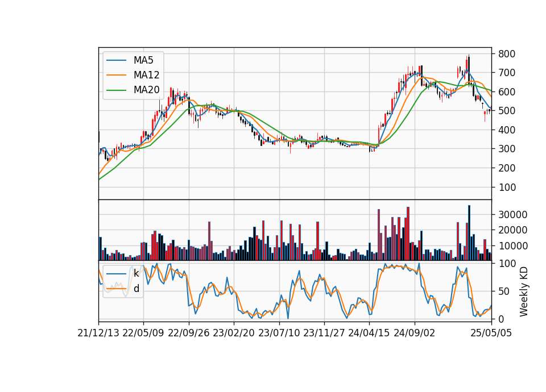Click the 24/09/02 date tick label
The image size is (546, 392).
pos(415,333)
